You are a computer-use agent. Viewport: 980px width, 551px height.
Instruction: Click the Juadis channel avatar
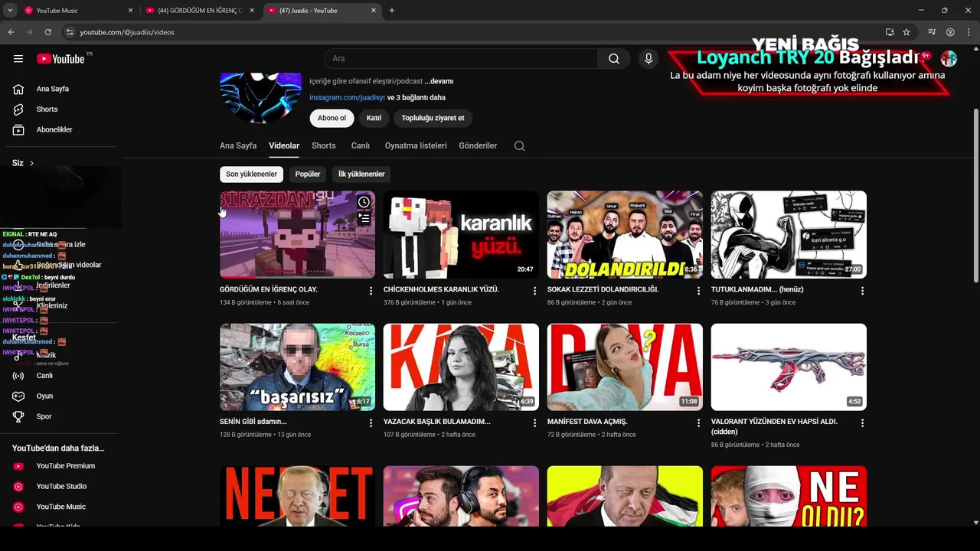260,97
